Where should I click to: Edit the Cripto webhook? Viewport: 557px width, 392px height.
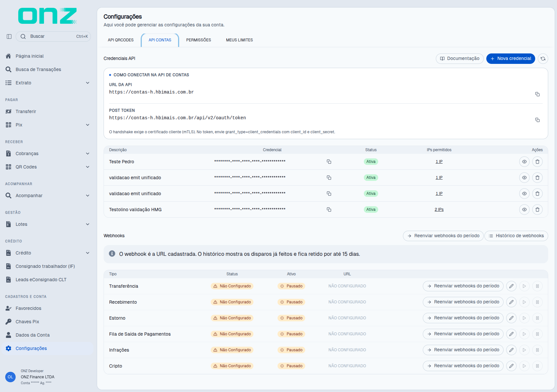511,366
